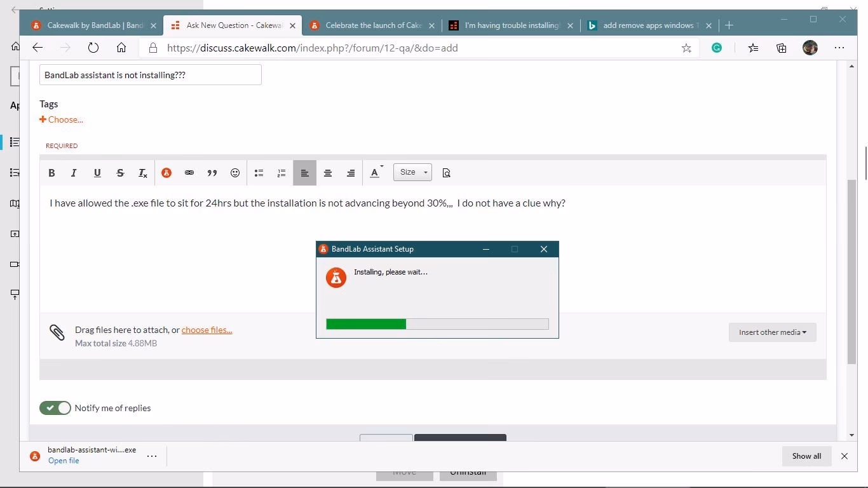
Task: Click the page vertical scrollbar thumb
Action: pos(852,272)
